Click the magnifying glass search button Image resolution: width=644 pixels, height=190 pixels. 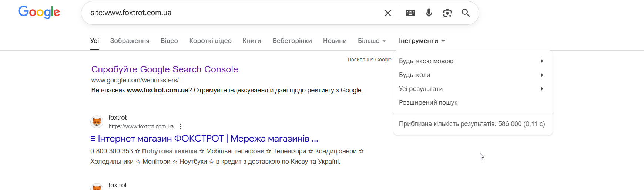[x=466, y=13]
